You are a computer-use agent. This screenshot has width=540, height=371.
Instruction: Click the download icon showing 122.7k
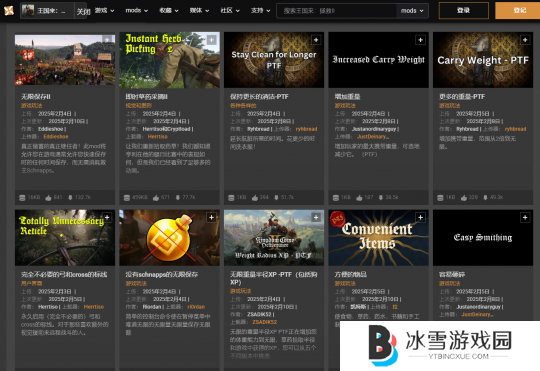70,198
